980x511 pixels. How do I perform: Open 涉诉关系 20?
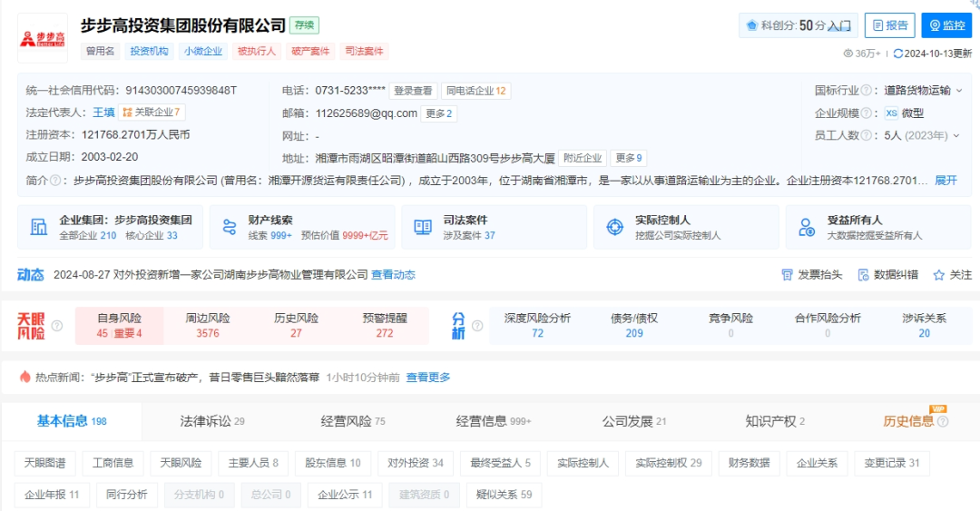pyautogui.click(x=925, y=325)
